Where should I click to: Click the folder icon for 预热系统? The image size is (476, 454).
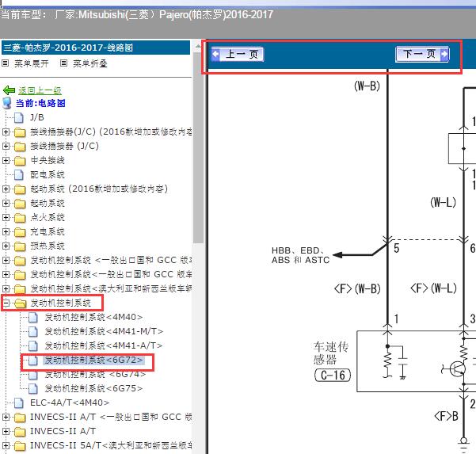click(20, 246)
